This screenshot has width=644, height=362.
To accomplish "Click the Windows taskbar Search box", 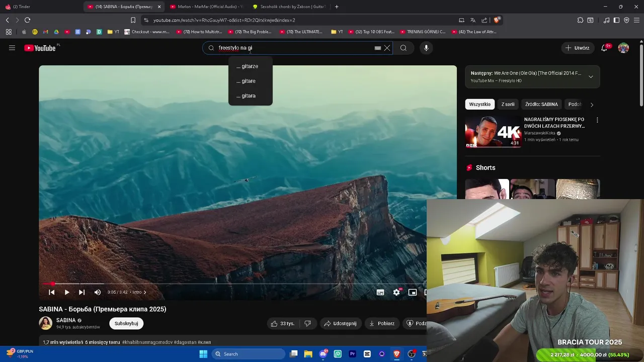I will point(249,354).
